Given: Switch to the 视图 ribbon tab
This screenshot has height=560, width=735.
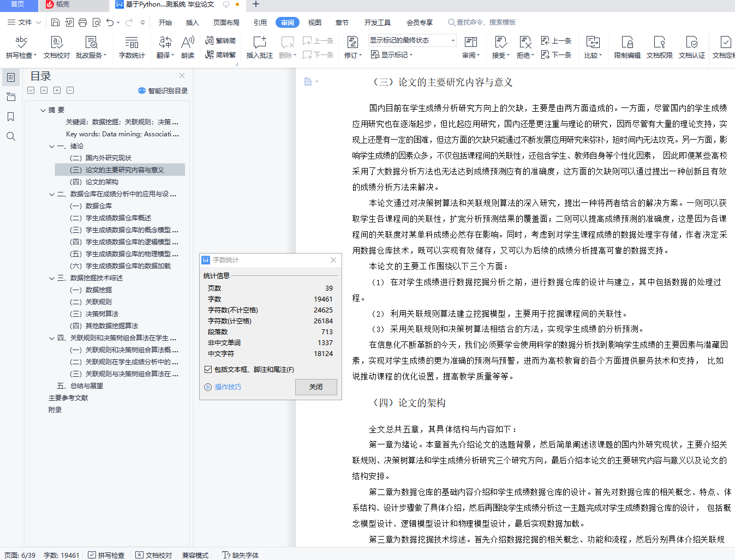Looking at the screenshot, I should coord(315,22).
